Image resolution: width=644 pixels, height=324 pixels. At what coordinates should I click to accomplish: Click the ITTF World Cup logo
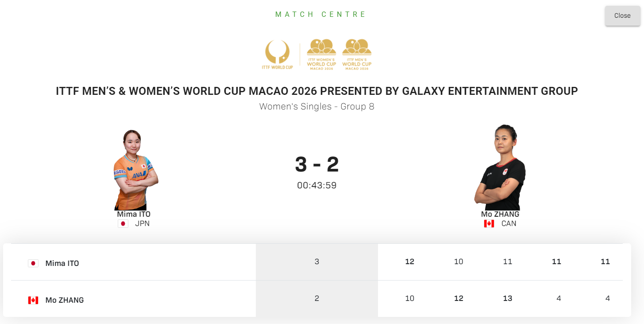tap(277, 55)
